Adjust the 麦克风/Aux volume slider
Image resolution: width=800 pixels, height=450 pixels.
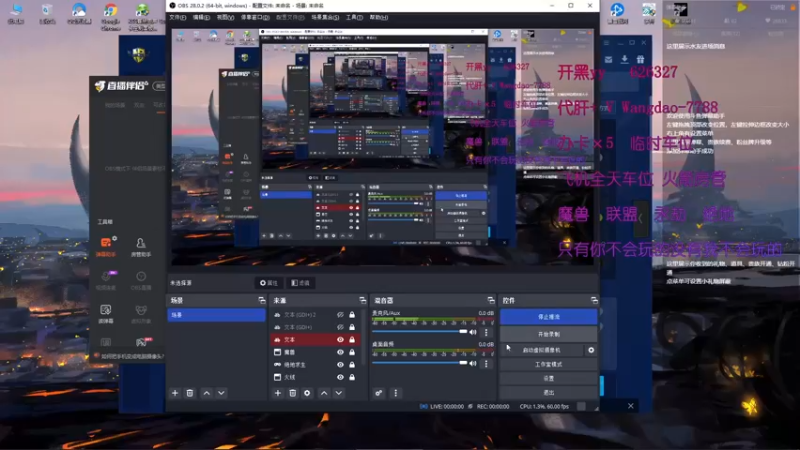click(419, 332)
